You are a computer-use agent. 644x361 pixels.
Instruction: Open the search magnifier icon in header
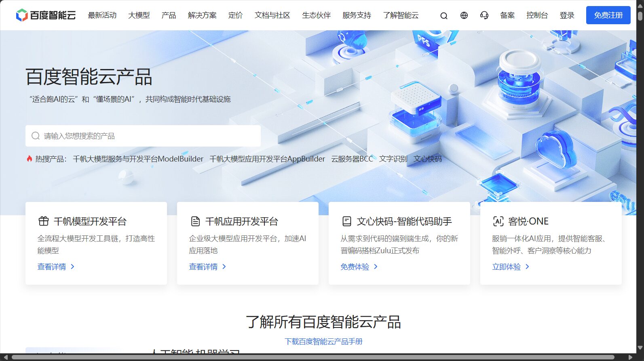click(444, 16)
